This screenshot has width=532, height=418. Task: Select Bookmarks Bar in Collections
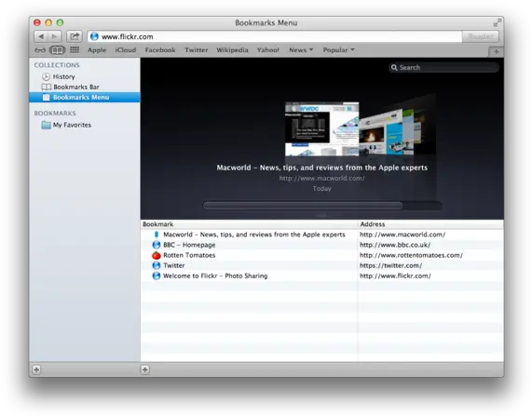coord(76,87)
